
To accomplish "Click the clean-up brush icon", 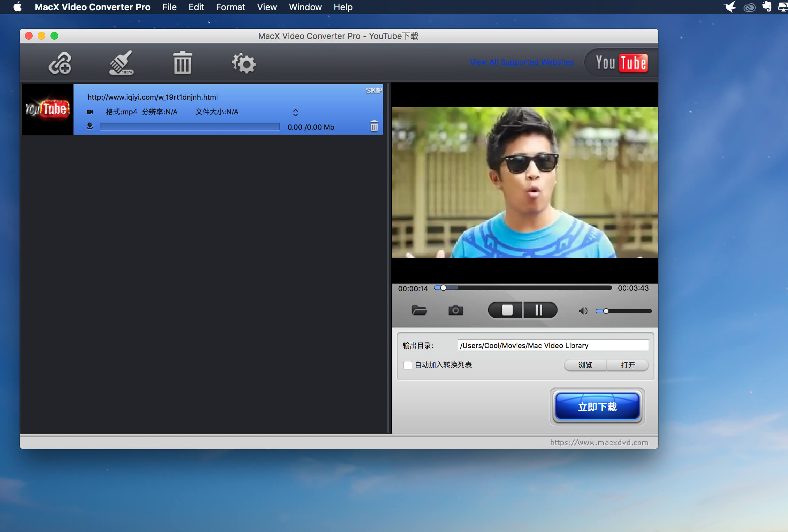I will coord(121,63).
